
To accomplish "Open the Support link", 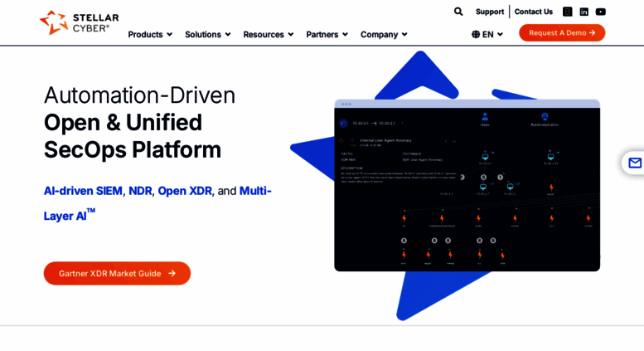I will pos(490,12).
